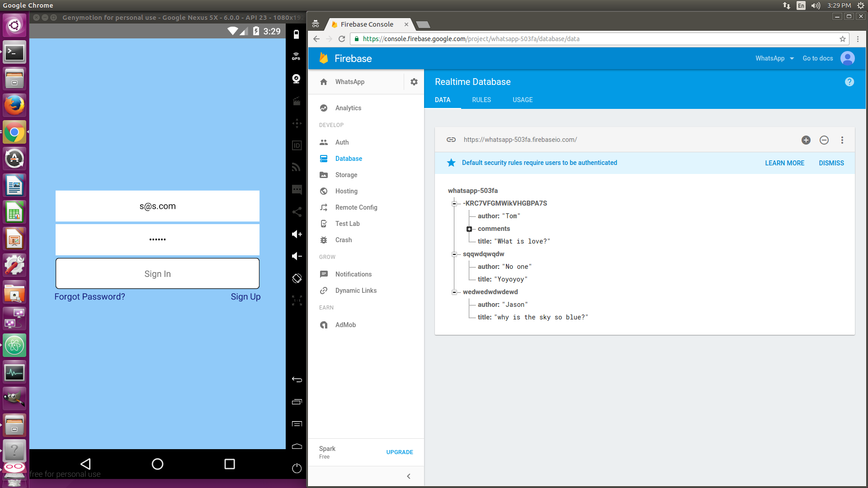Open the Crash section
The height and width of the screenshot is (488, 868).
tap(343, 240)
